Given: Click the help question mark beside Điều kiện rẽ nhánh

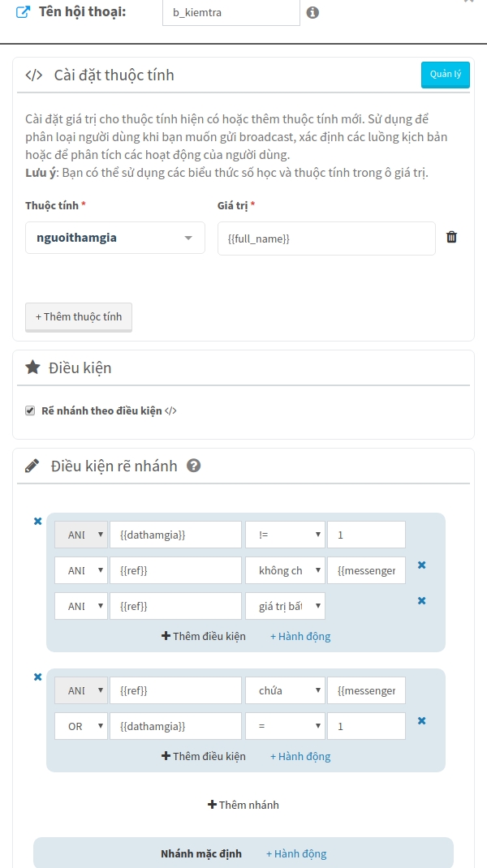Looking at the screenshot, I should 193,466.
